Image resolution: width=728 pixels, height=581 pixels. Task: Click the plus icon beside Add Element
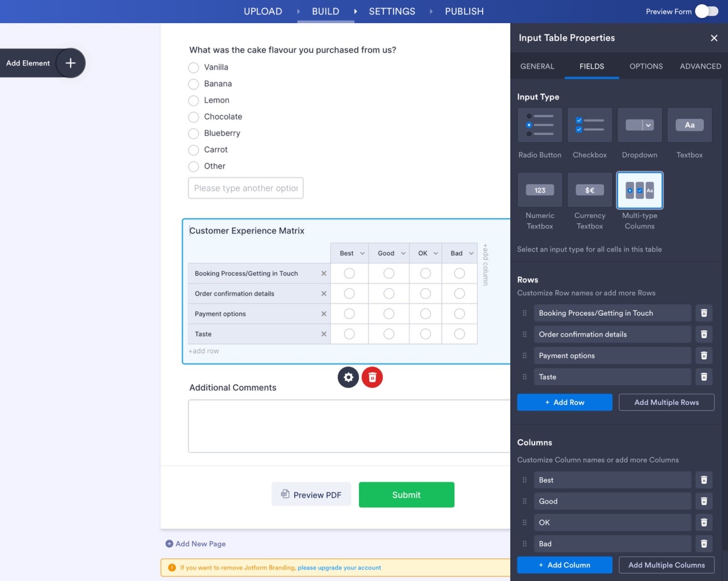click(x=71, y=63)
